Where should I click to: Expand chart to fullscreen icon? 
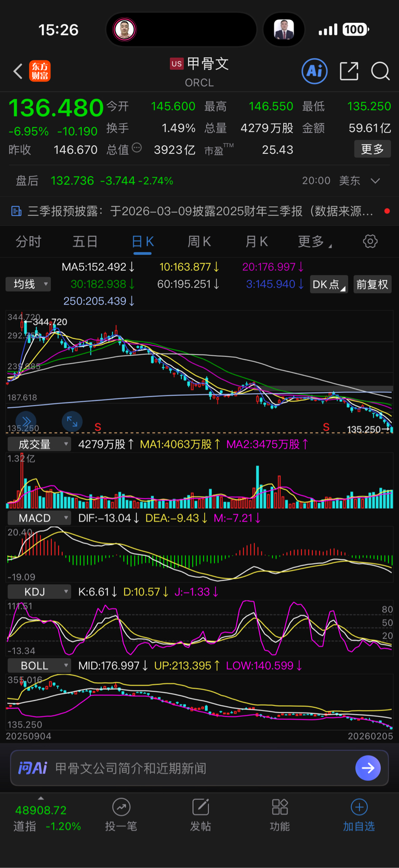[x=72, y=422]
